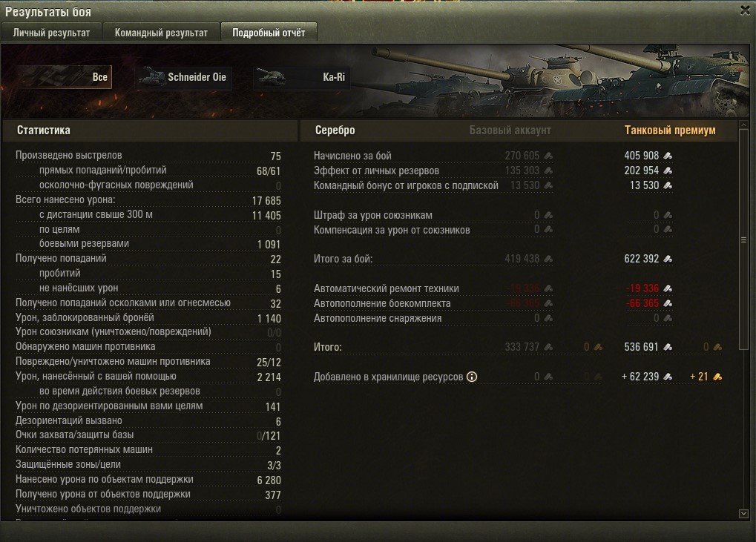Click the scrollbar thumb handle
Image resolution: width=756 pixels, height=542 pixels.
743,239
